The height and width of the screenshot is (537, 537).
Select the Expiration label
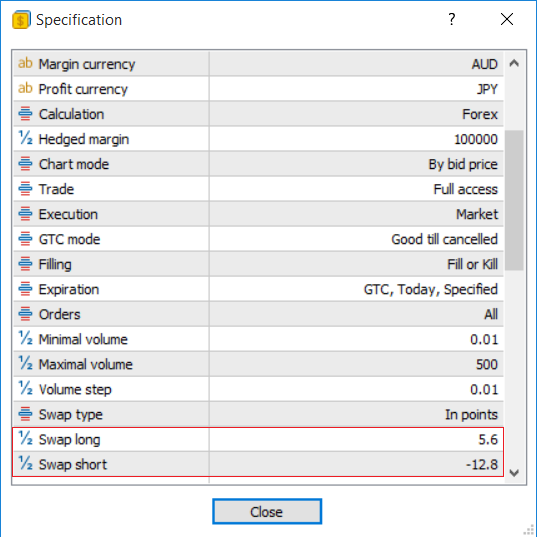[69, 290]
